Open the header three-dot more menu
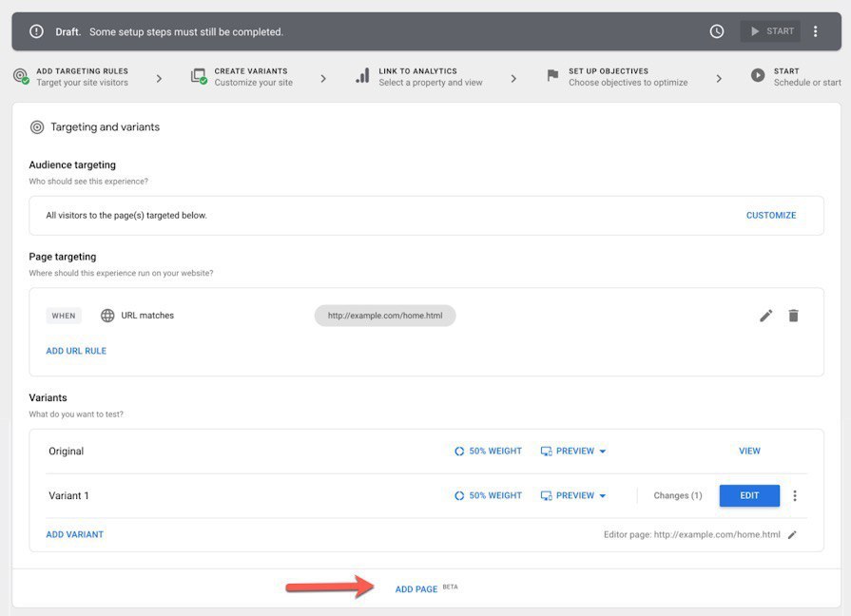The width and height of the screenshot is (851, 616). [815, 31]
